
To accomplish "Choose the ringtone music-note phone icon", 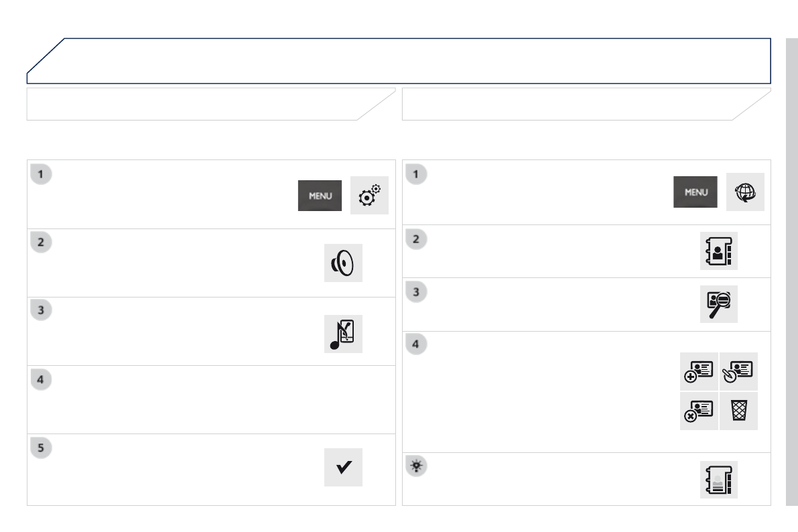I will pyautogui.click(x=343, y=334).
